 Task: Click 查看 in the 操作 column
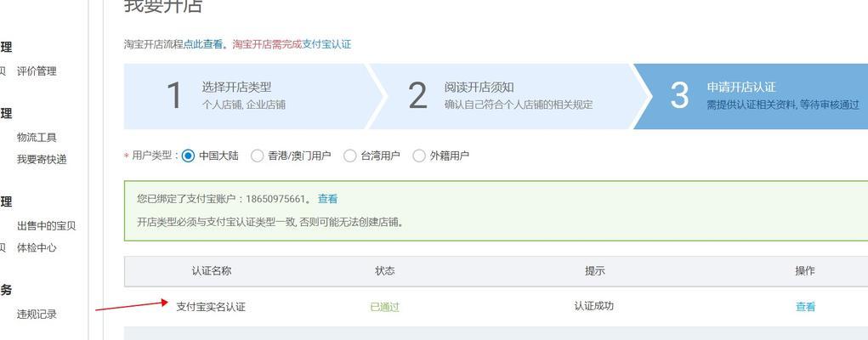tap(805, 306)
